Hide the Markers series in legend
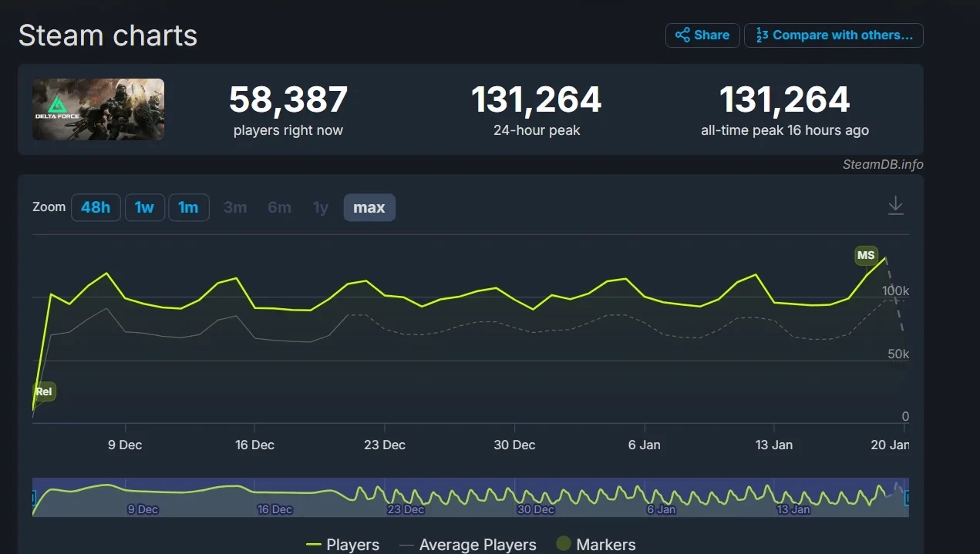The image size is (980, 554). coord(595,545)
